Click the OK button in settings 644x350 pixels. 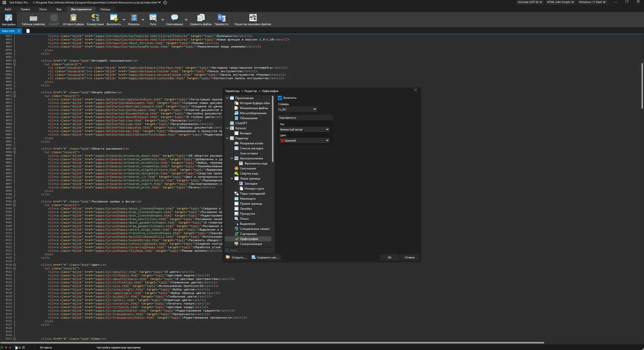[389, 257]
